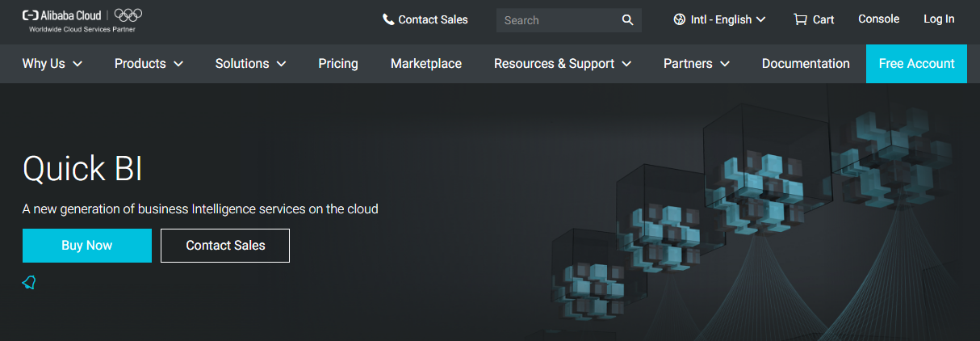
Task: Click the Quick BI heading
Action: coord(82,168)
